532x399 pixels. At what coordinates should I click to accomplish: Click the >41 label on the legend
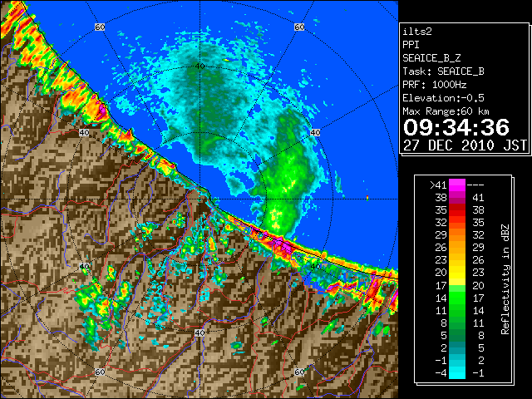438,185
